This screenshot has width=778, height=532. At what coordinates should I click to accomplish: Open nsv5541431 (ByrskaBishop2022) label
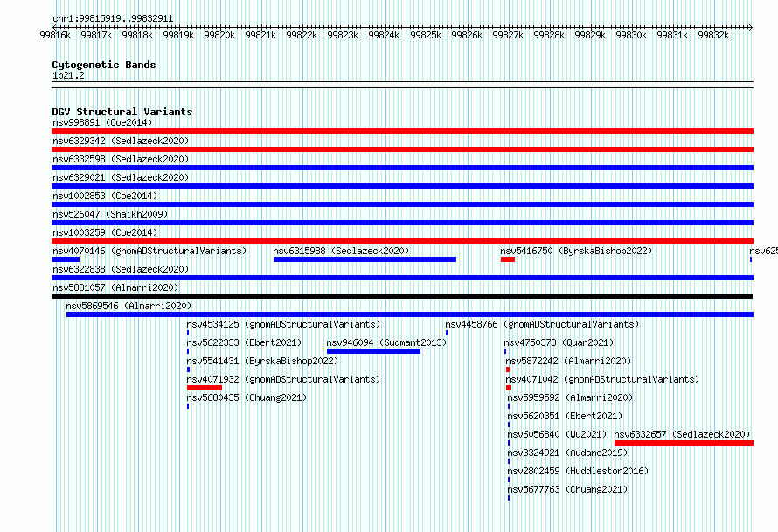tap(262, 361)
